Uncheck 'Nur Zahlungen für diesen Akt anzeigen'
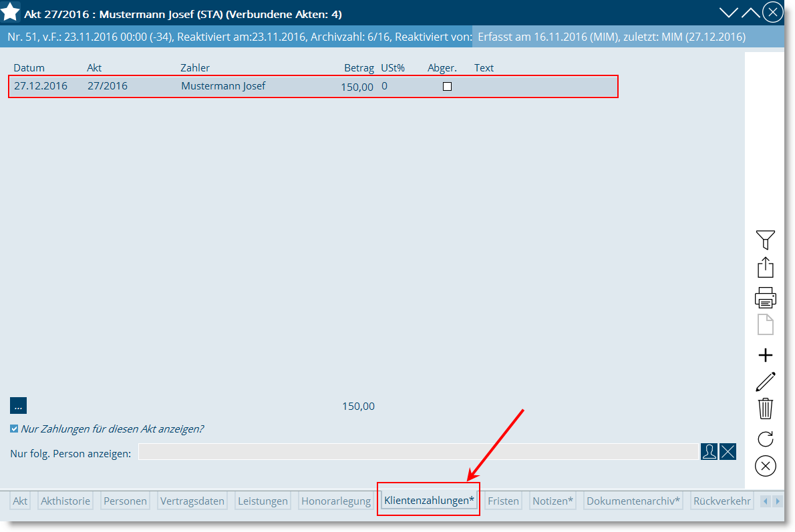795x532 pixels. [15, 429]
